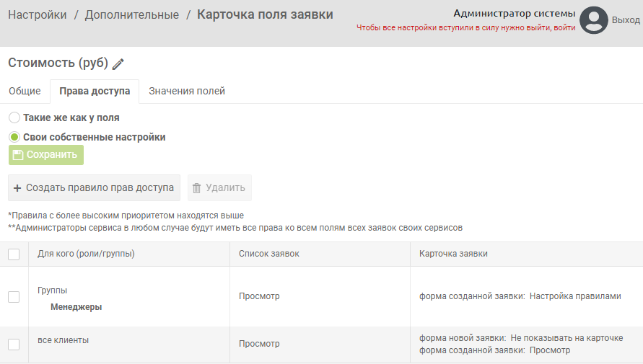
Task: Navigate to Дополнительные breadcrumb link
Action: click(x=133, y=14)
